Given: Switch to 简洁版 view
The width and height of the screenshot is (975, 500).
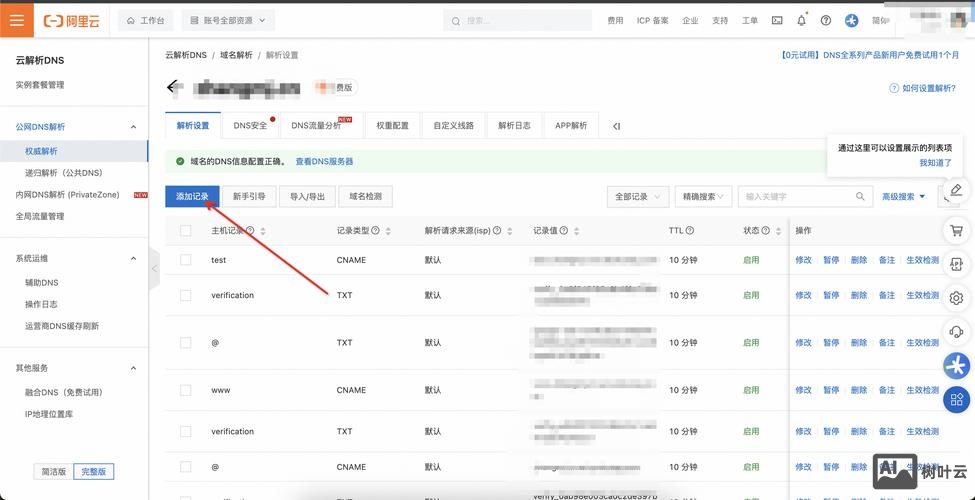Looking at the screenshot, I should pyautogui.click(x=53, y=471).
